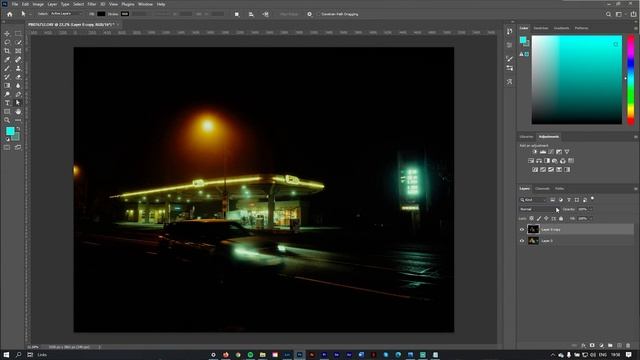Click the Home icon in options bar

coord(9,14)
